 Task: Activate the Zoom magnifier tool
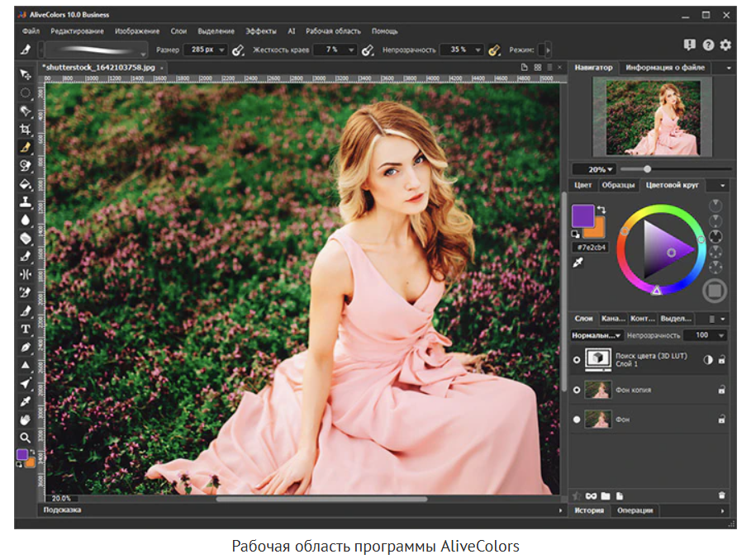(25, 438)
